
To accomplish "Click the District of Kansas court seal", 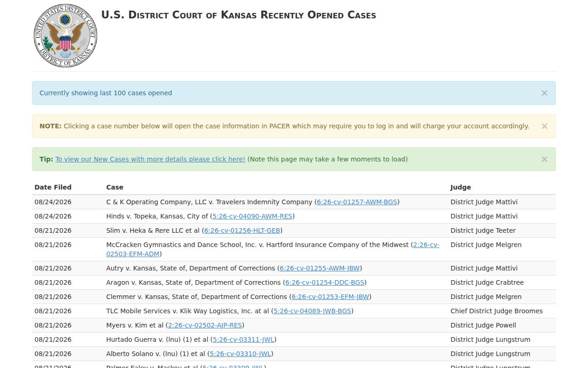I will (x=65, y=36).
